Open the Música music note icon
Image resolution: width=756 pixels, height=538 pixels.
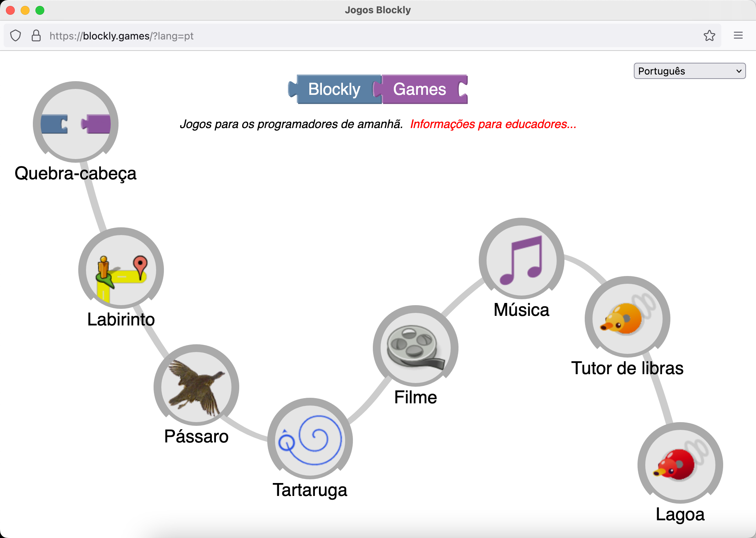(x=522, y=259)
